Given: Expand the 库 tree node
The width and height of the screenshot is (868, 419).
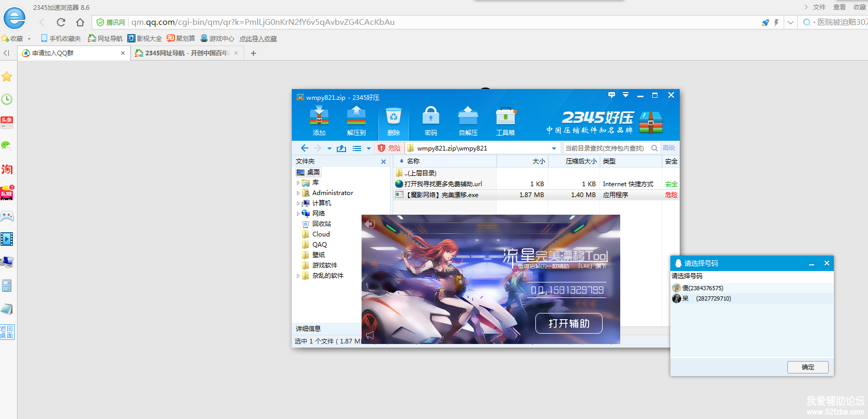Looking at the screenshot, I should [x=298, y=183].
